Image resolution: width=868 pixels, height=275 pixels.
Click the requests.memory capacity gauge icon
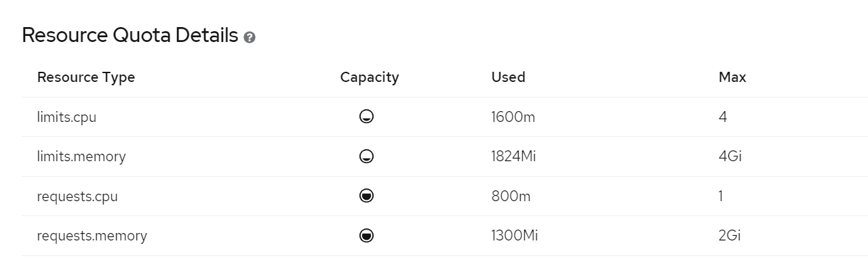coord(367,236)
